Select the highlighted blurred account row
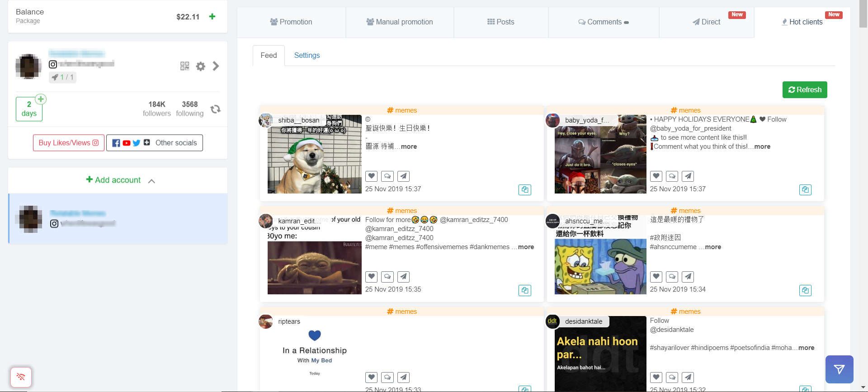This screenshot has height=392, width=868. pyautogui.click(x=118, y=219)
